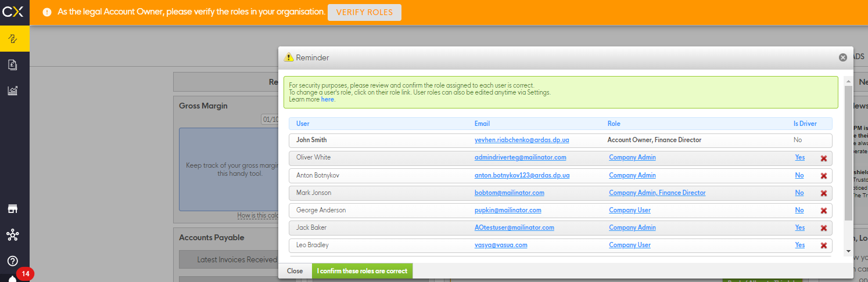Confirm these roles are correct
This screenshot has height=282, width=868.
click(x=362, y=271)
